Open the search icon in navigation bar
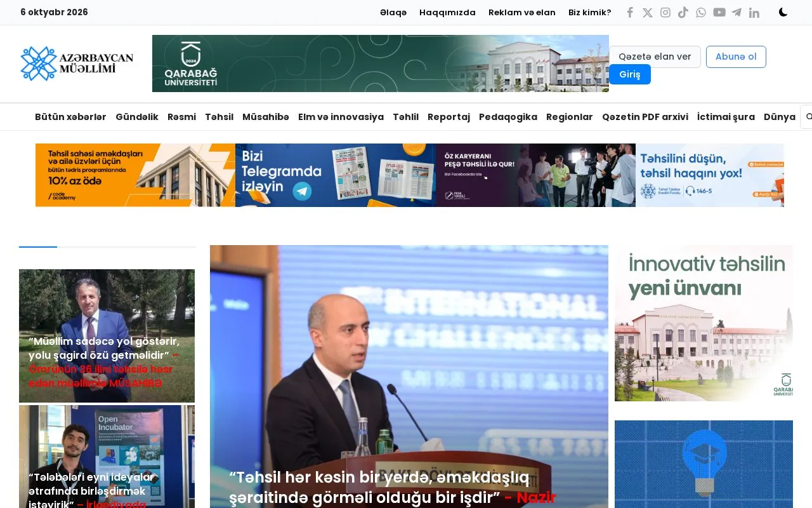 (x=808, y=117)
